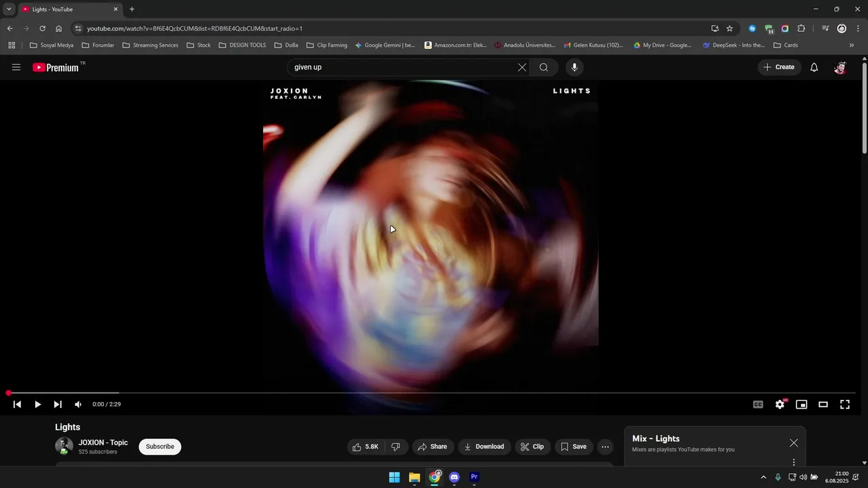Install app icon in address bar

coord(715,28)
